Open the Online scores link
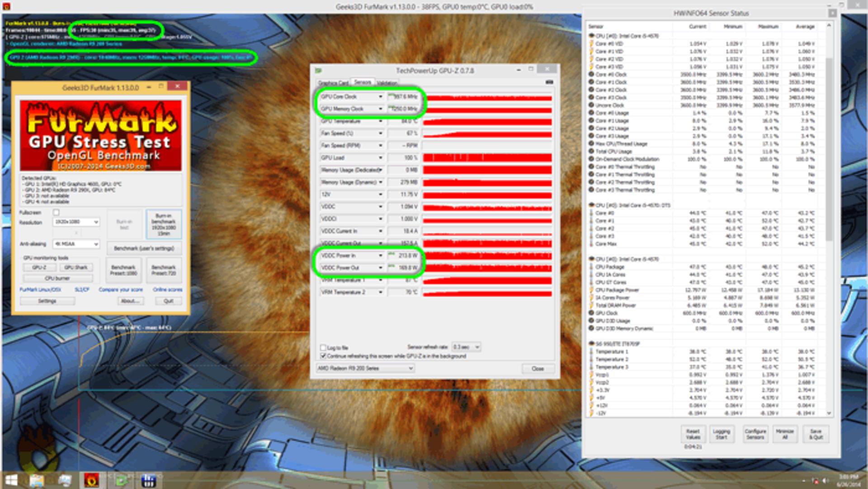 click(x=168, y=290)
